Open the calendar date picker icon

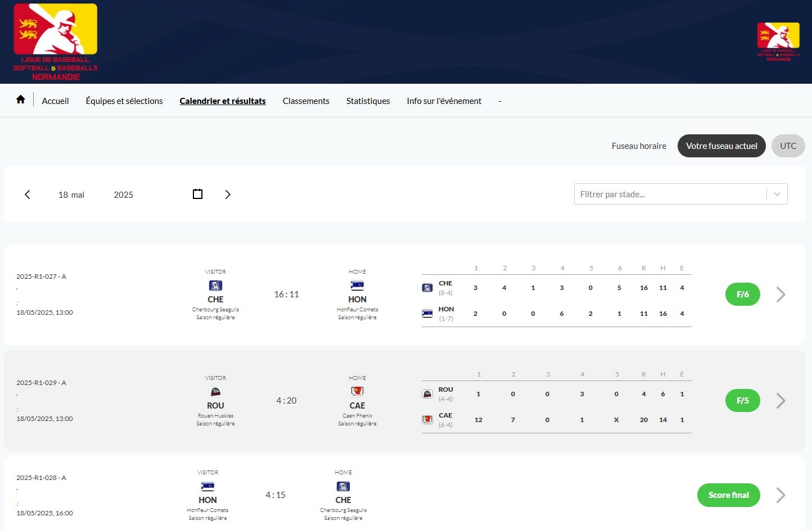pos(197,194)
